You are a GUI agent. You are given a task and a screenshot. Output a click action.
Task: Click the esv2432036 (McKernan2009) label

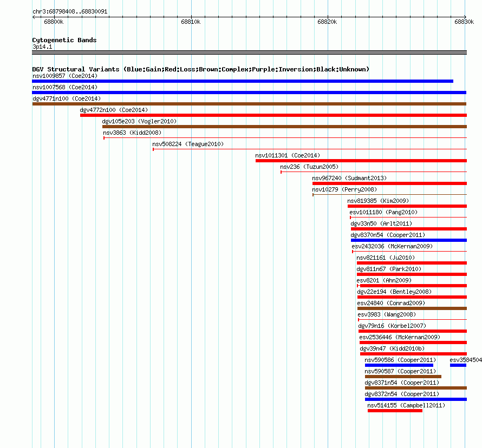(x=392, y=246)
